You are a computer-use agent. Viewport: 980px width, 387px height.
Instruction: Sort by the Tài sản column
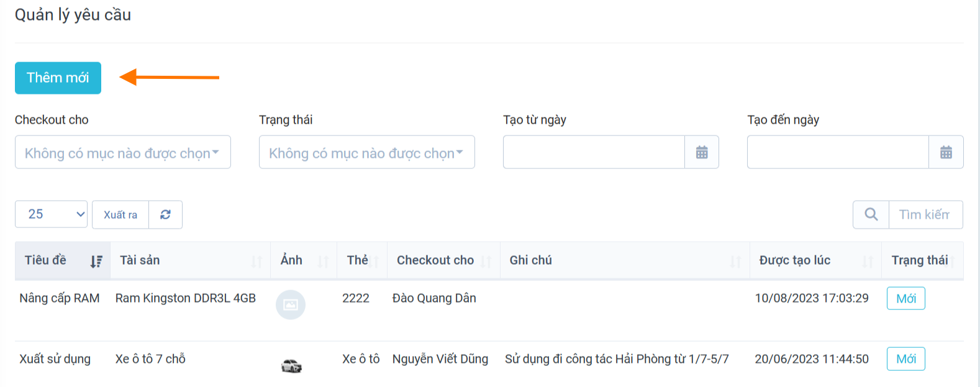pos(256,262)
